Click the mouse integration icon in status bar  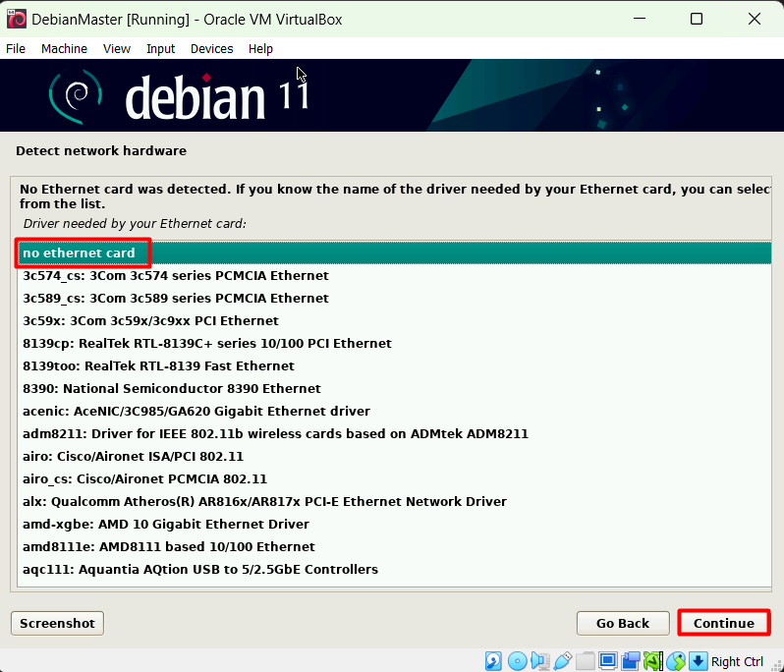click(x=676, y=661)
